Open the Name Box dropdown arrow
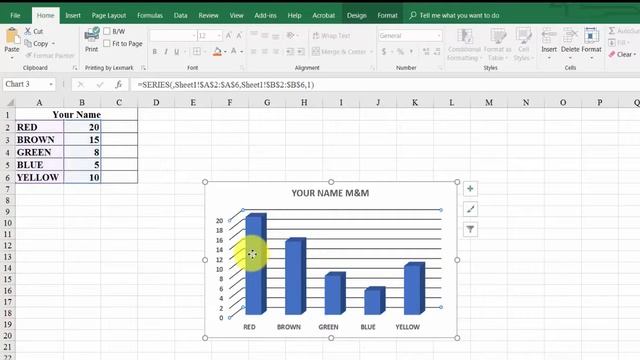The width and height of the screenshot is (640, 360). [51, 84]
